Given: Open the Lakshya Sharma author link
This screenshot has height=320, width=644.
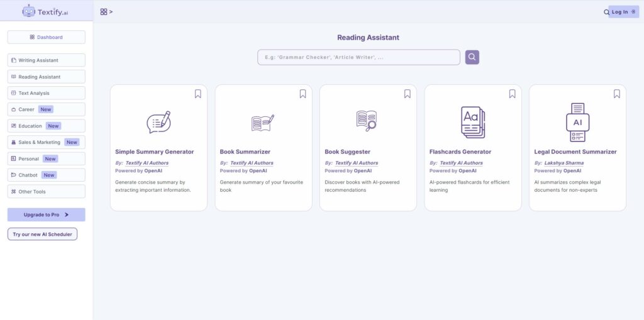Looking at the screenshot, I should [564, 163].
